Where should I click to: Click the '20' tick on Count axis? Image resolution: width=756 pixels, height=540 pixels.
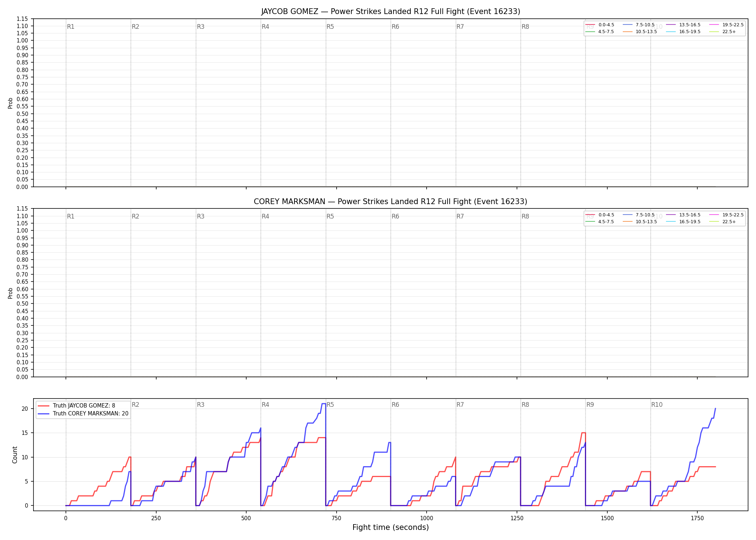coord(25,409)
